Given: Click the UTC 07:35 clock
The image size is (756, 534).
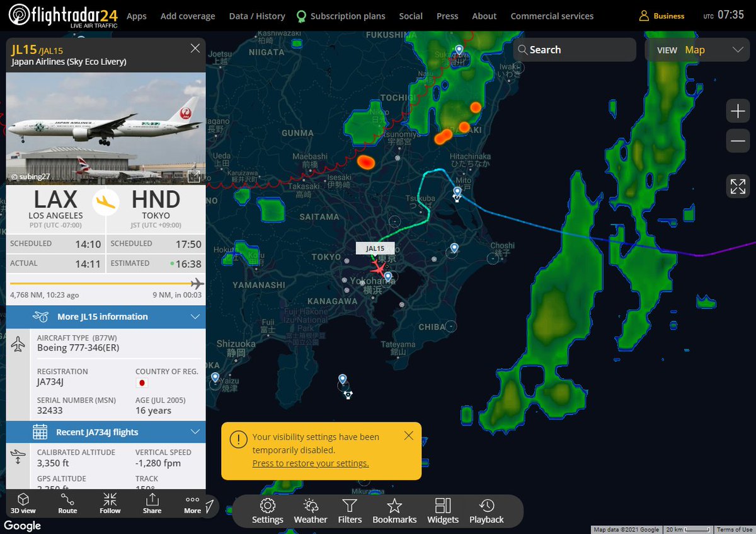Looking at the screenshot, I should click(x=724, y=15).
